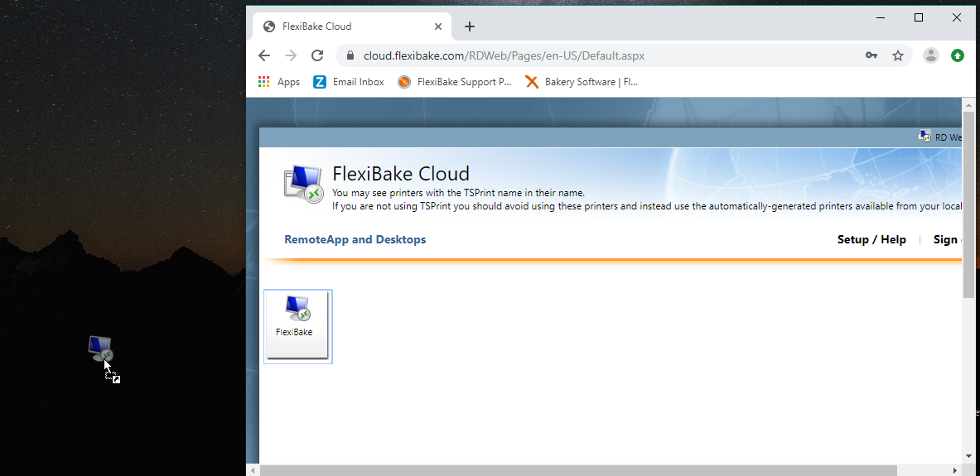Click the forward navigation arrow
This screenshot has width=980, height=476.
(x=291, y=55)
